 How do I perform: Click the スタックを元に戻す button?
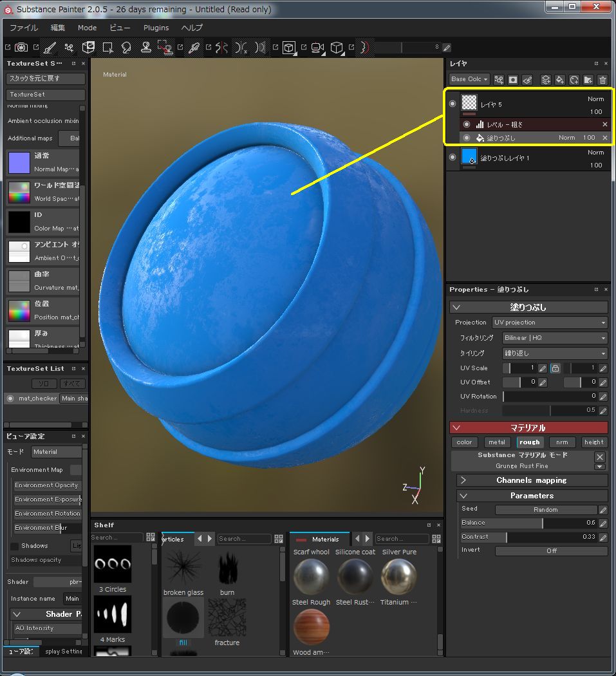tap(45, 78)
